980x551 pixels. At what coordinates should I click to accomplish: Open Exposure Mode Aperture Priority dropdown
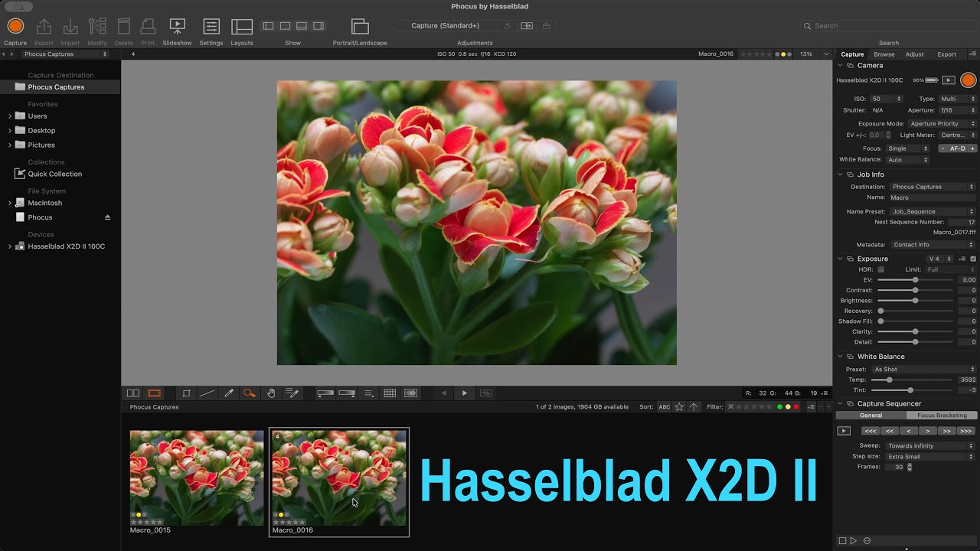[x=942, y=123]
